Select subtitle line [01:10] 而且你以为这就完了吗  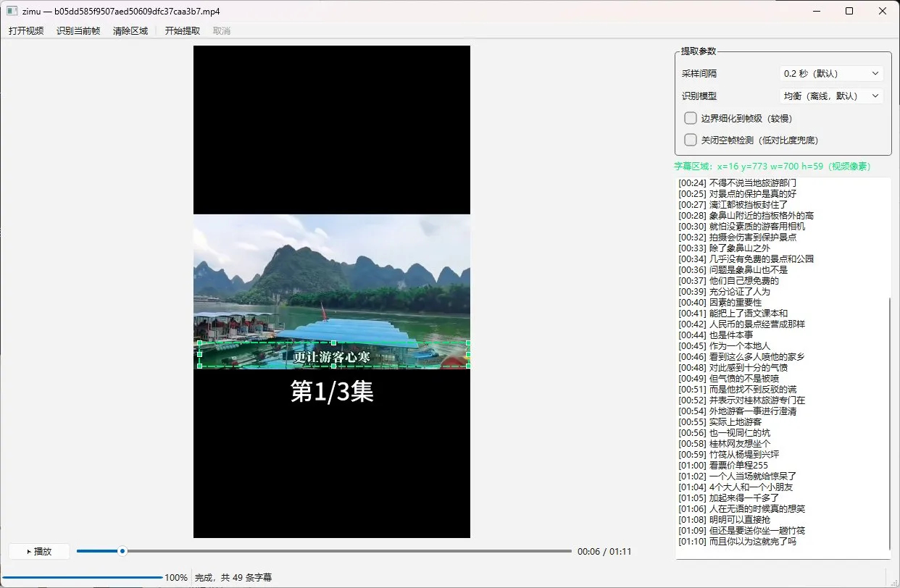(737, 541)
